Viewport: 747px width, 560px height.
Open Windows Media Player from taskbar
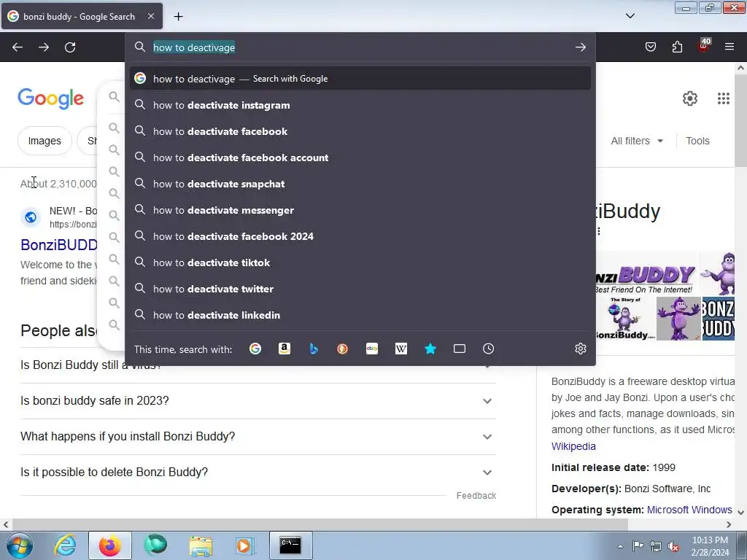pyautogui.click(x=245, y=545)
